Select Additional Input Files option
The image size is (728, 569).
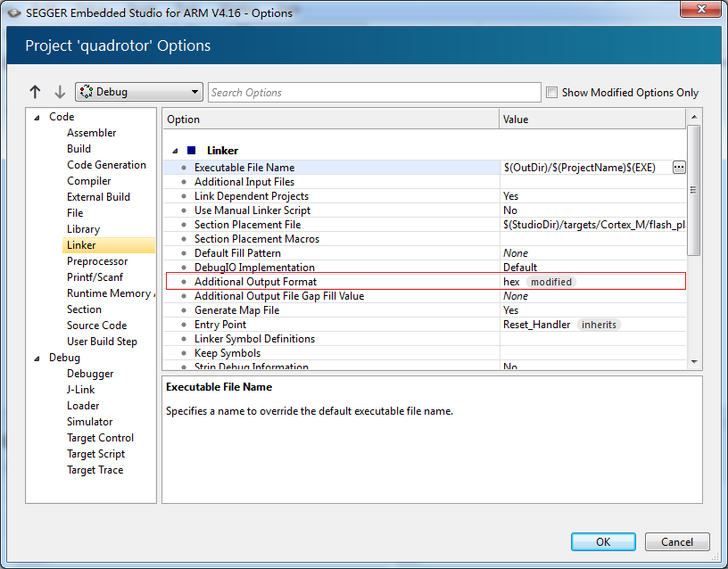425,181
